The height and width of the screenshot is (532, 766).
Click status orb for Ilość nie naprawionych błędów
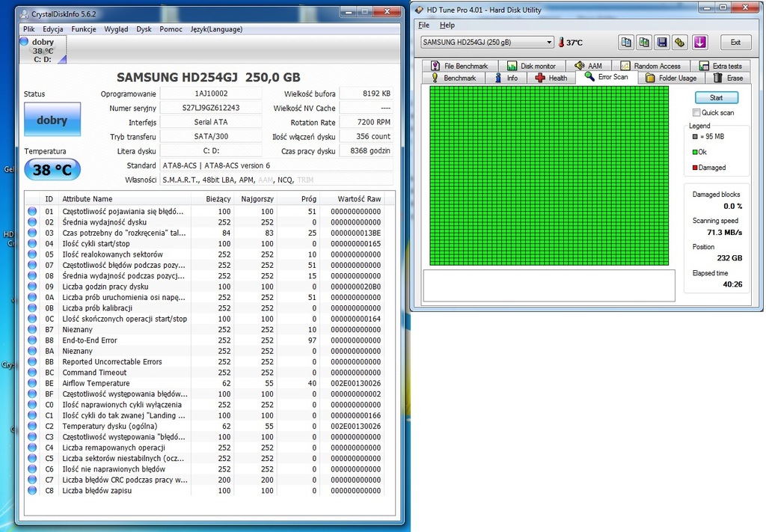[x=32, y=469]
